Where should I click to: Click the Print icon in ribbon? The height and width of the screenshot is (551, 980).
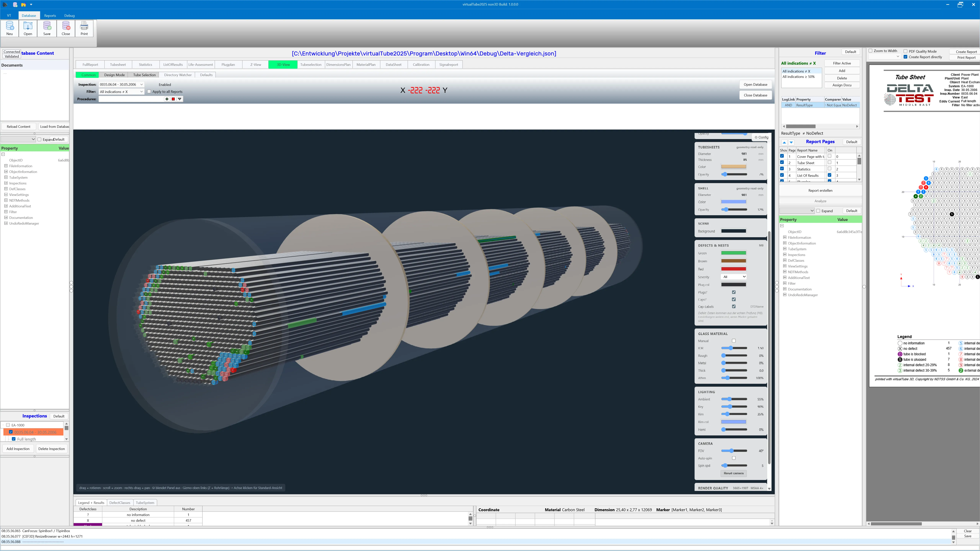coord(84,28)
